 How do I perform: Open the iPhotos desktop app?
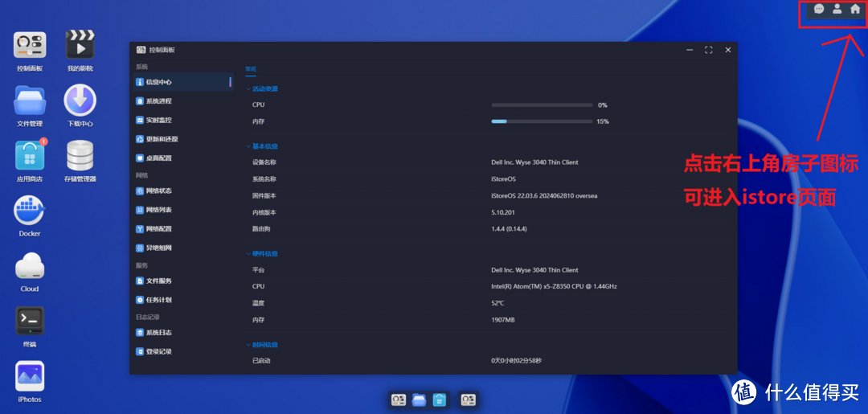30,376
